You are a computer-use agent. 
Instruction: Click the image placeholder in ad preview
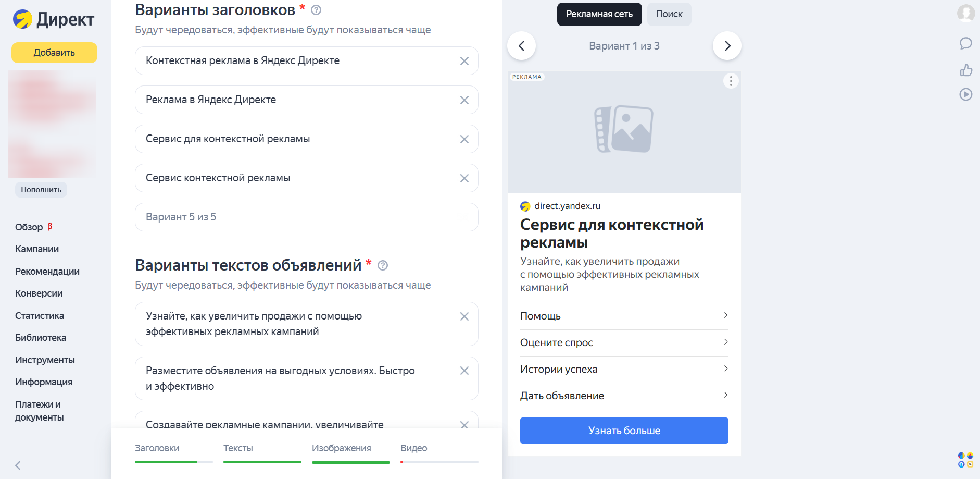pyautogui.click(x=624, y=129)
